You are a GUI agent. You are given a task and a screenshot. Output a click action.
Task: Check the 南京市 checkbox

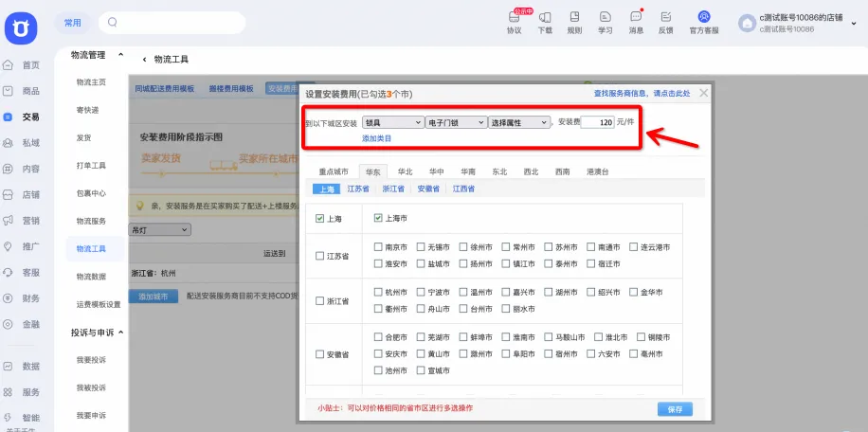(x=378, y=247)
